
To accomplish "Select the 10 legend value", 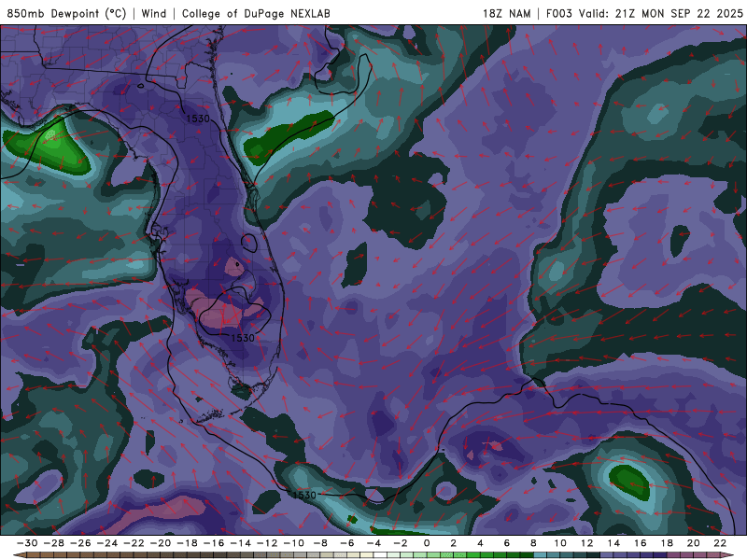I will (x=560, y=543).
